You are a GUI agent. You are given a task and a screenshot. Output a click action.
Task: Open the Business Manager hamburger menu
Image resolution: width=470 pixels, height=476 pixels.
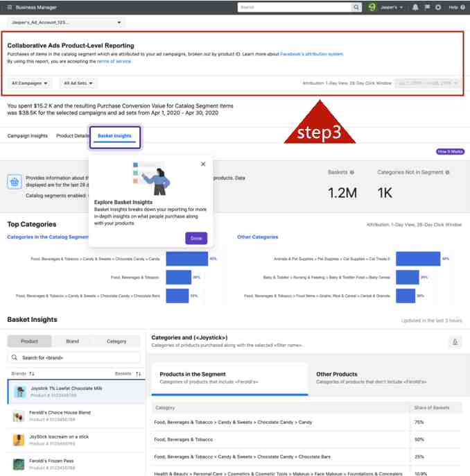tap(9, 7)
